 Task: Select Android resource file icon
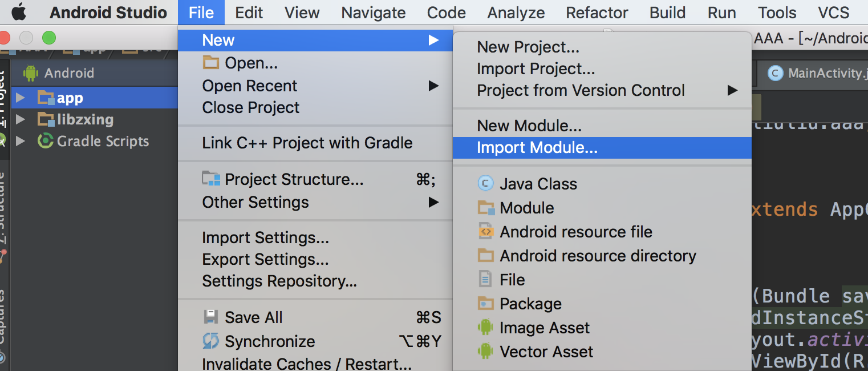[485, 232]
